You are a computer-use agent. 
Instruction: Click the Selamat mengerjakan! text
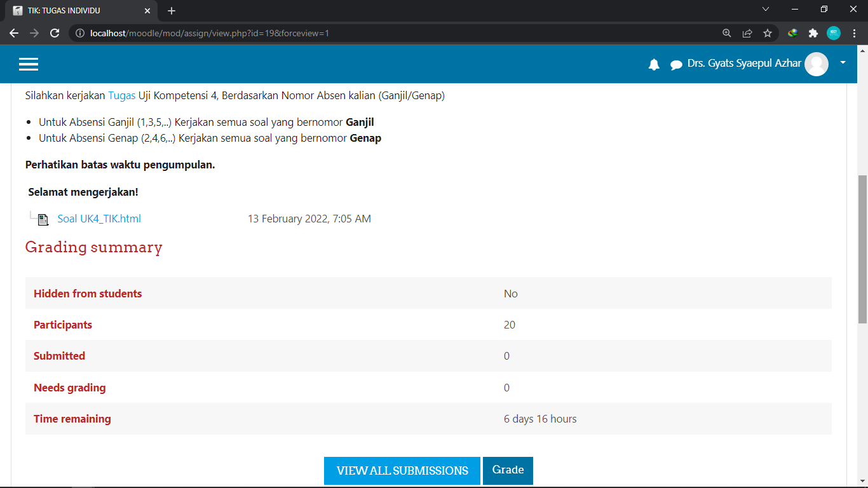(x=83, y=192)
